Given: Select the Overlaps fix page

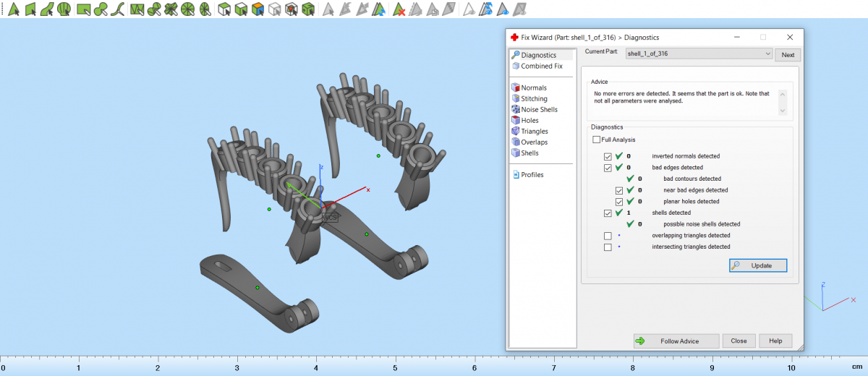Looking at the screenshot, I should pos(534,142).
